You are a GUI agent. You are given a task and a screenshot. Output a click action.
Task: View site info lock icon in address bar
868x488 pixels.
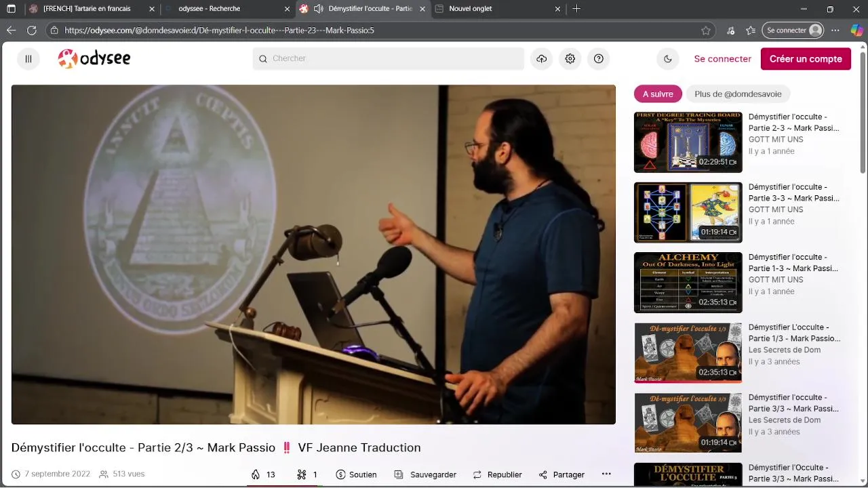(x=54, y=30)
